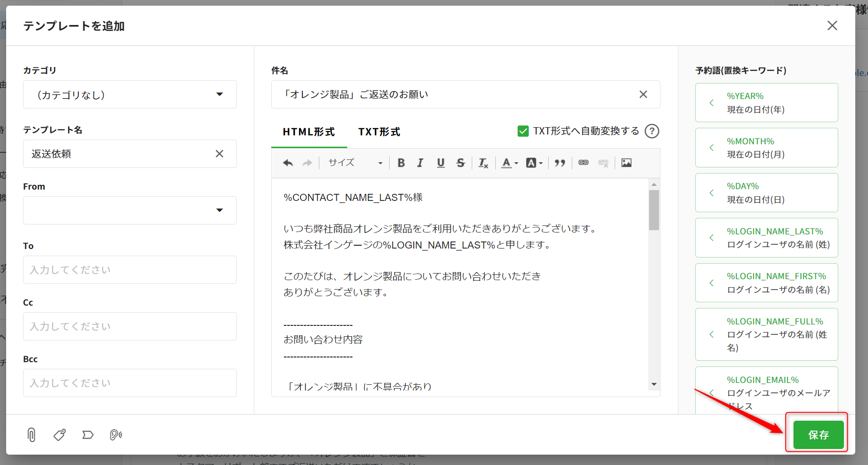868x465 pixels.
Task: Click the paperclip attachment icon
Action: (32, 434)
